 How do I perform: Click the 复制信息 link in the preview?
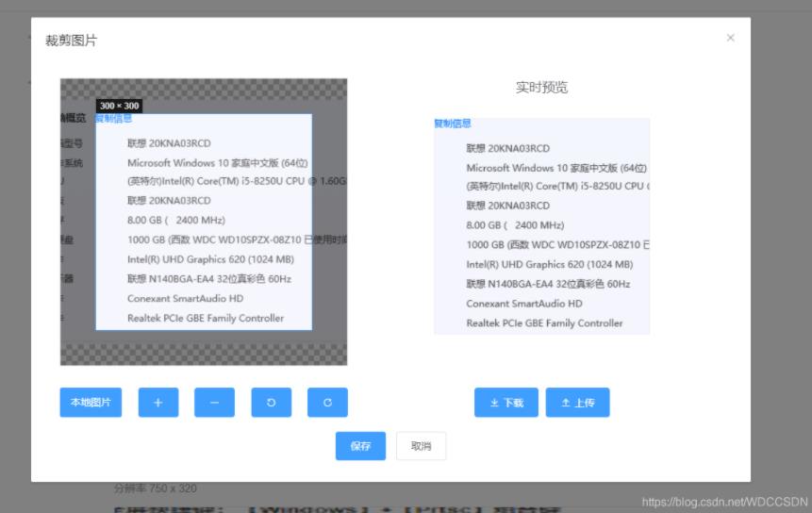452,124
